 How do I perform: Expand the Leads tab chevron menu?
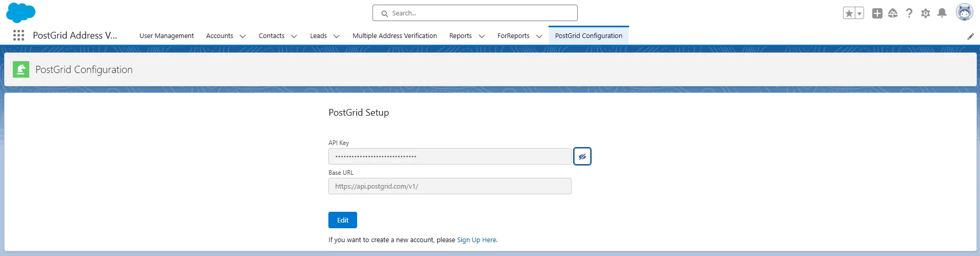[x=337, y=36]
